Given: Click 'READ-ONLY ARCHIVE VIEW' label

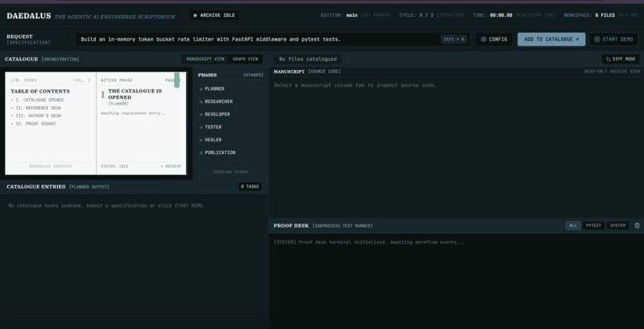Looking at the screenshot, I should click(612, 71).
